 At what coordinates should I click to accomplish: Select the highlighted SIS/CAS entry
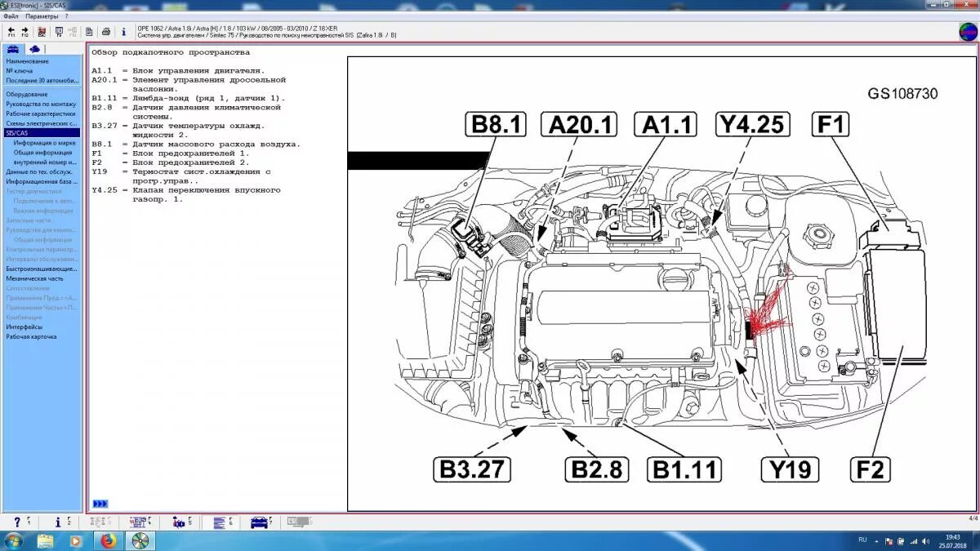click(42, 132)
